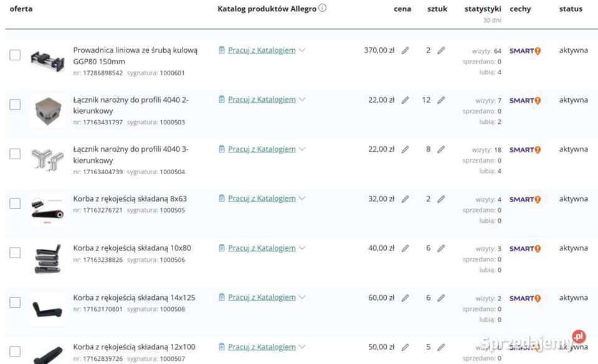598x364 pixels.
Task: Click product image of Korba 10x80
Action: point(47,259)
